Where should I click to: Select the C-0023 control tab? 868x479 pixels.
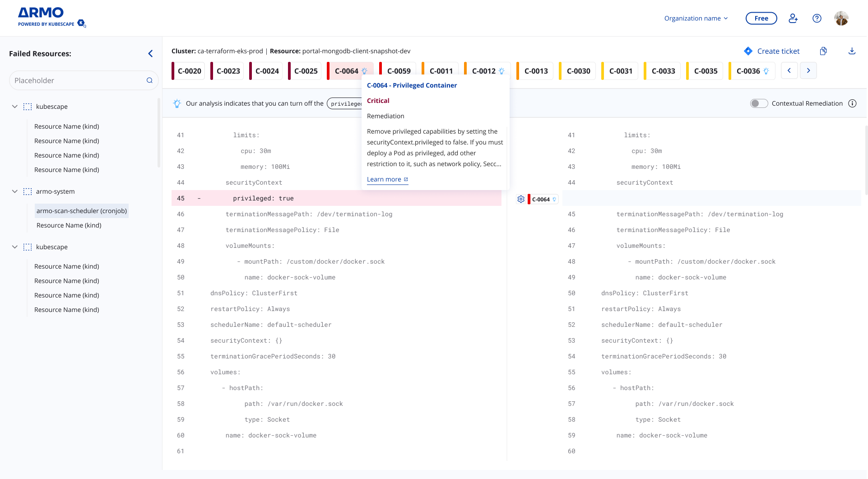coord(227,71)
